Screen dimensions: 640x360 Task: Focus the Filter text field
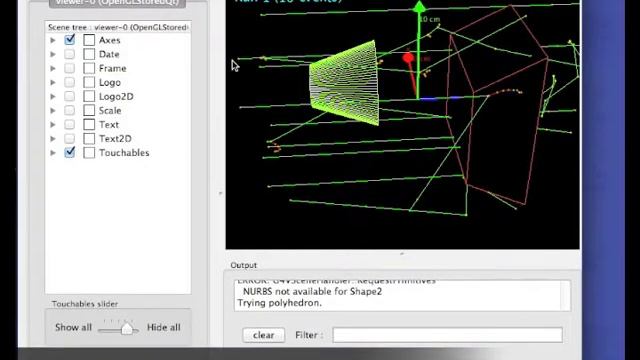coord(448,335)
